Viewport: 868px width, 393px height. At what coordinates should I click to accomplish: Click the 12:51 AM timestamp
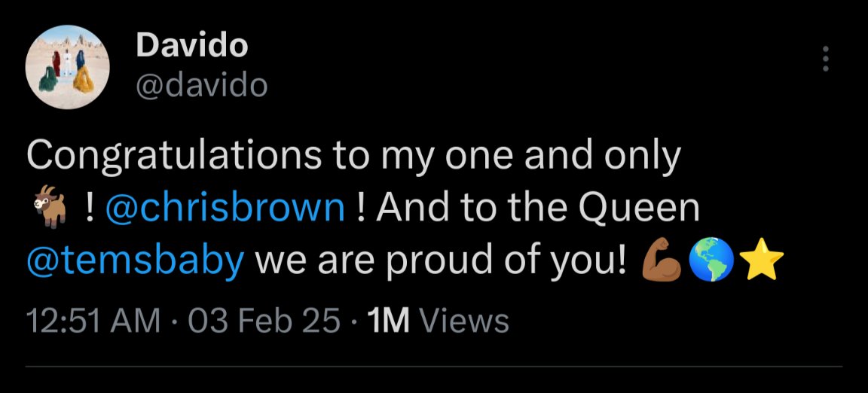click(x=93, y=321)
